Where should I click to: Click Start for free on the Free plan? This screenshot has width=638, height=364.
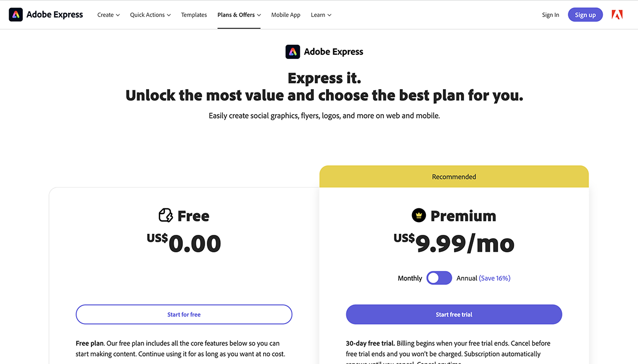[184, 314]
